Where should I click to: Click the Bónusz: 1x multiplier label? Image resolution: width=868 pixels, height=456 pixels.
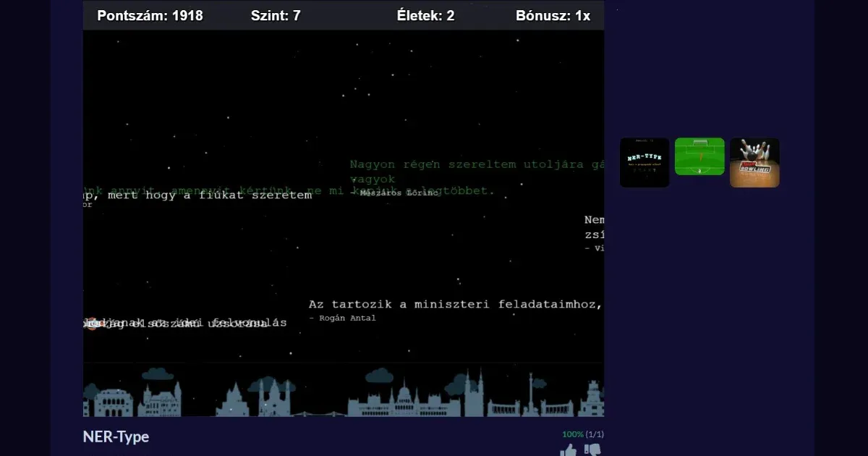click(x=553, y=15)
